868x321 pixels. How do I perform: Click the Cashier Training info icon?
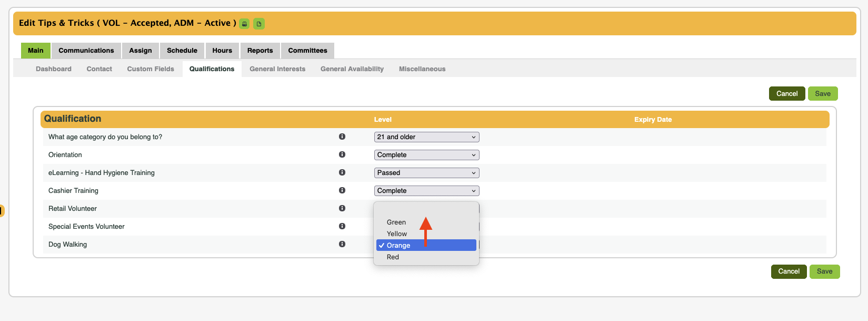pyautogui.click(x=342, y=190)
